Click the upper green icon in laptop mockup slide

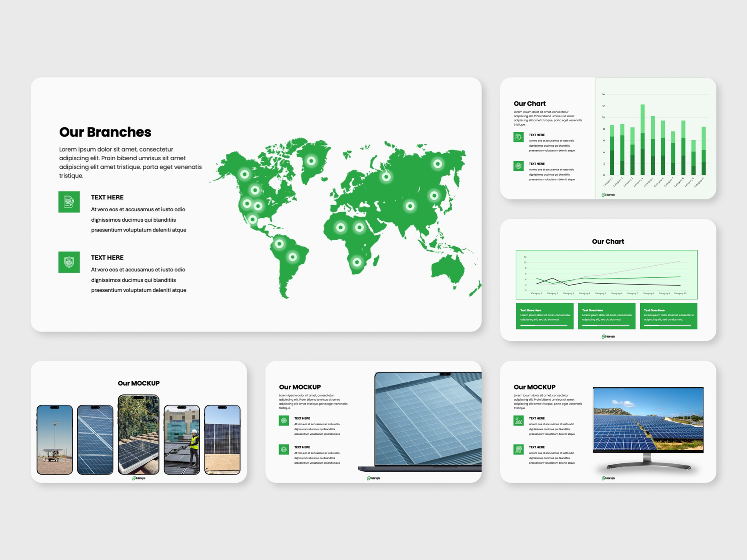[x=284, y=421]
